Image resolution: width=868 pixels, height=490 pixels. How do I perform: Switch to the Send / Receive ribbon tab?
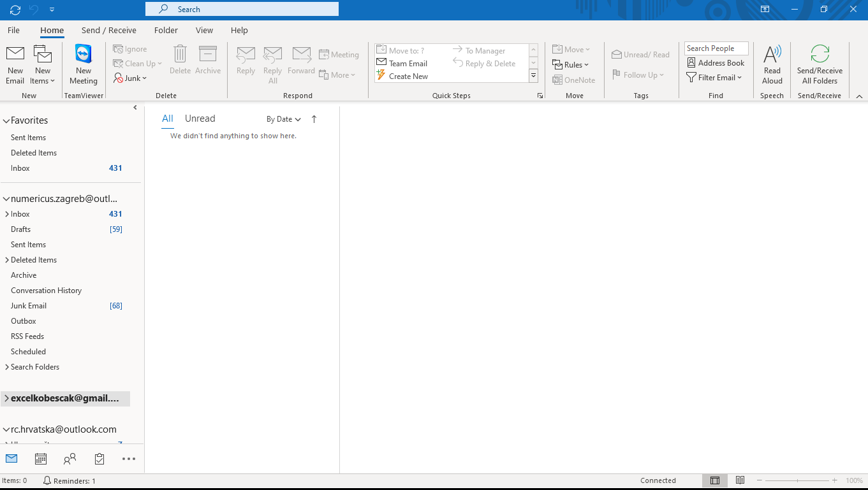pyautogui.click(x=108, y=30)
